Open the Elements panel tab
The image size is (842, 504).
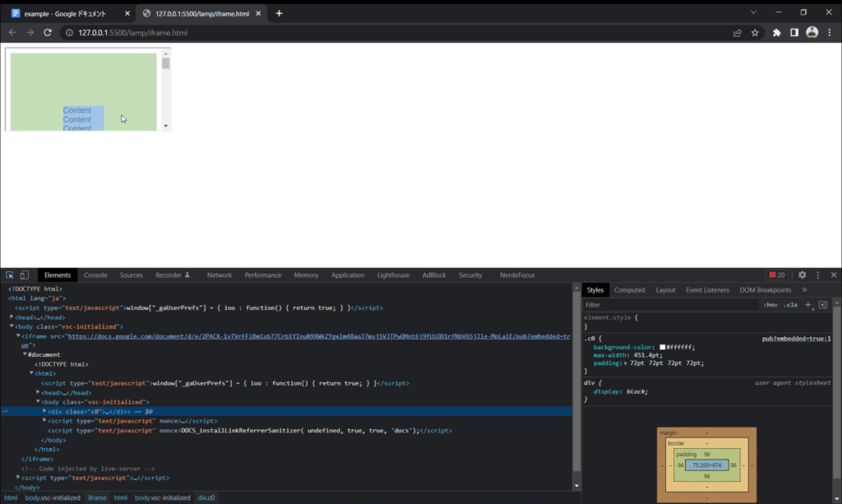pyautogui.click(x=58, y=275)
